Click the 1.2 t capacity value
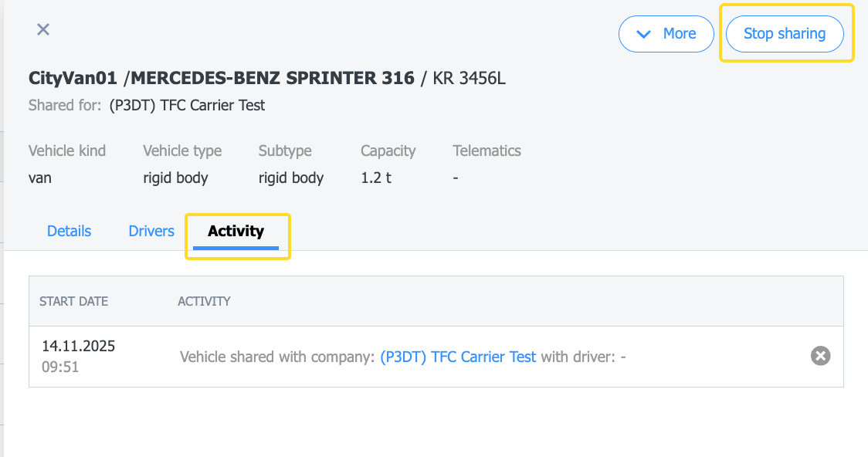 [375, 178]
